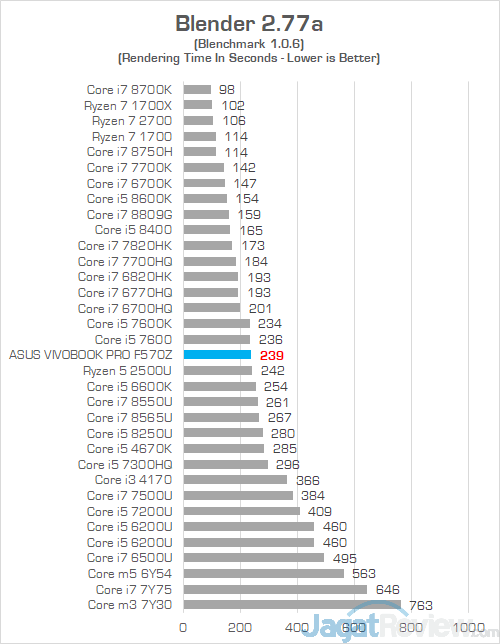Image resolution: width=500 pixels, height=644 pixels.
Task: Click the Core i5 7300HQ bar
Action: [x=226, y=464]
